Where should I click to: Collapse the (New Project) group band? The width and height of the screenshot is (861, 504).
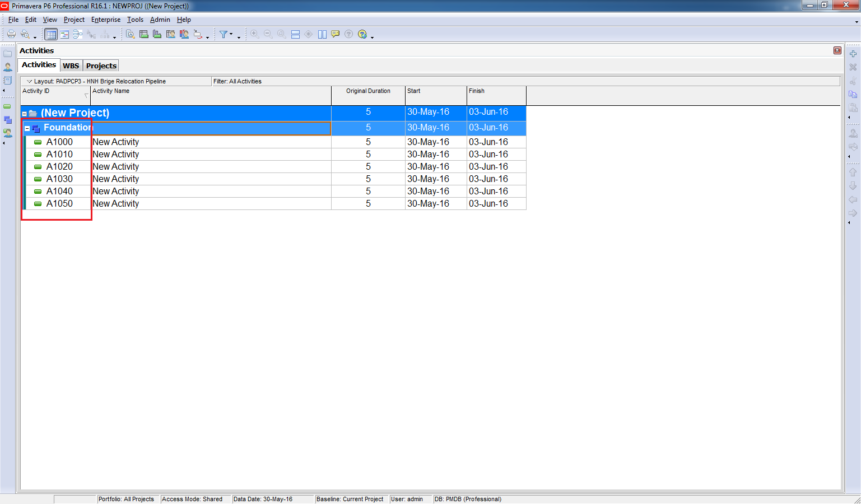pos(24,114)
